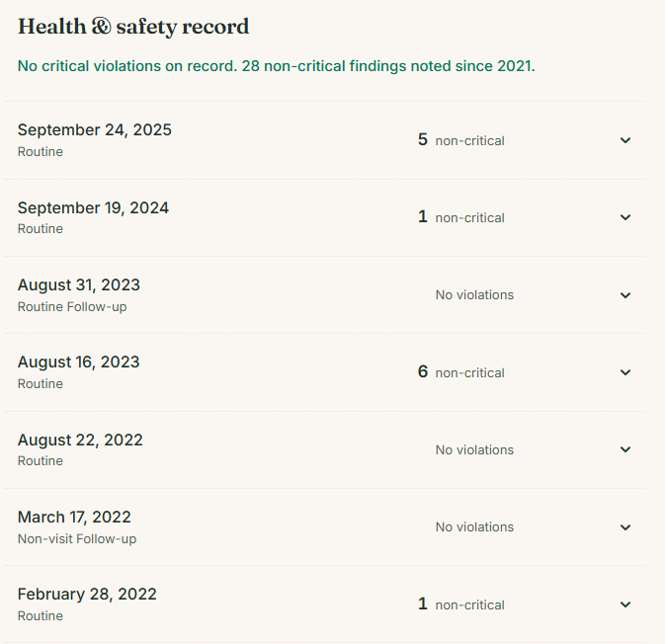The height and width of the screenshot is (644, 665).
Task: Expand the February 28, 2022 inspection chevron
Action: coord(625,604)
